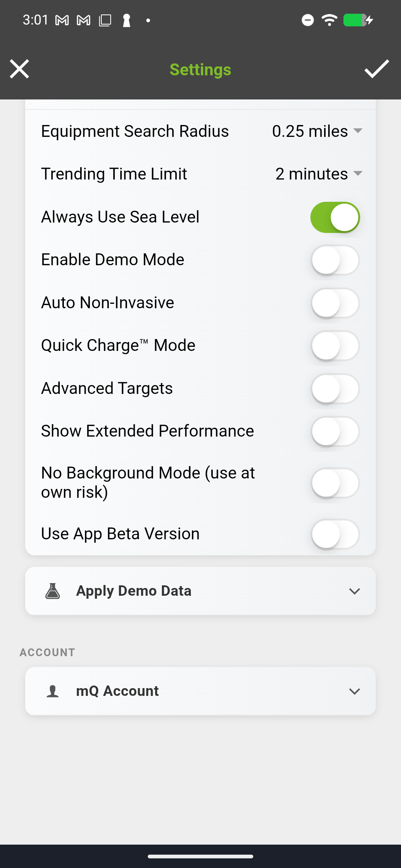
Task: Click the Settings title
Action: click(200, 69)
